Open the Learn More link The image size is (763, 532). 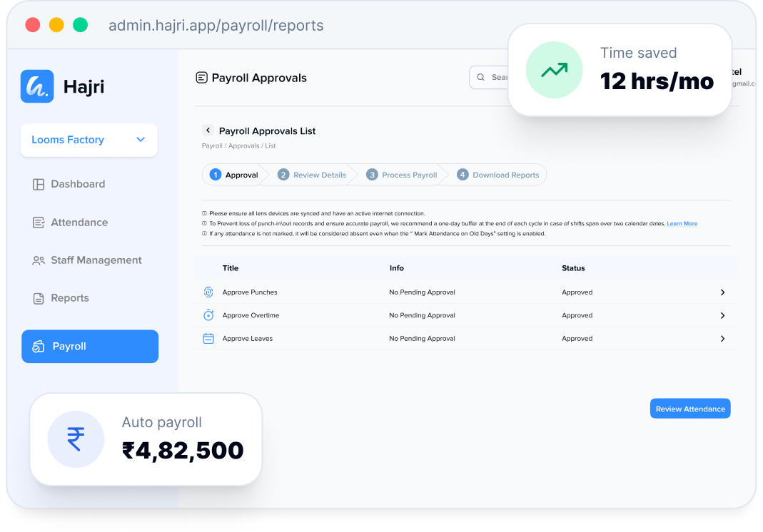(682, 224)
